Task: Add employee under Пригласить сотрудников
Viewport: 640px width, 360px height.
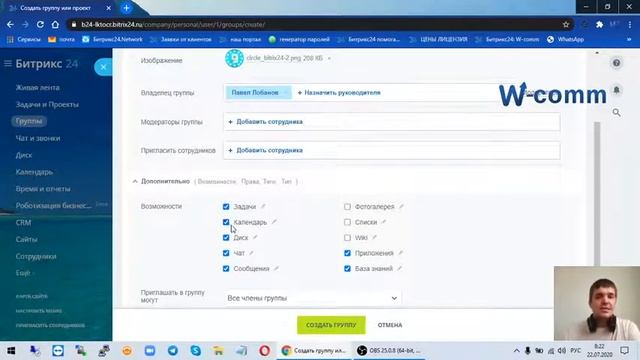Action: point(266,150)
